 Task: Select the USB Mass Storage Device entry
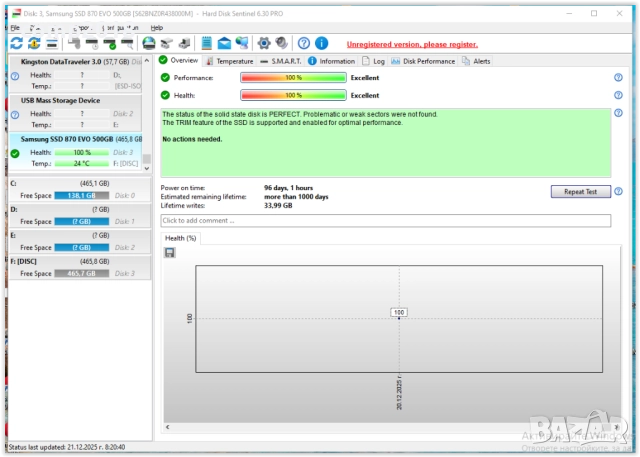click(60, 100)
